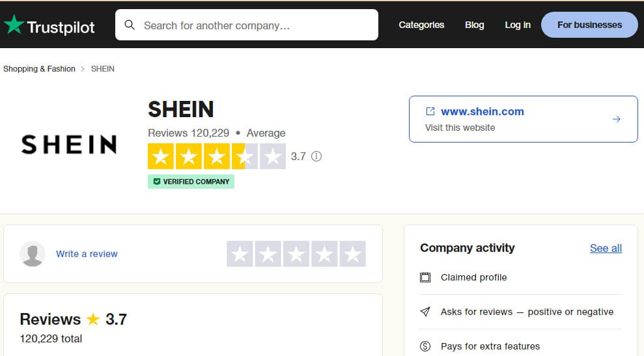
Task: Click the arrow in the website card
Action: (x=617, y=119)
